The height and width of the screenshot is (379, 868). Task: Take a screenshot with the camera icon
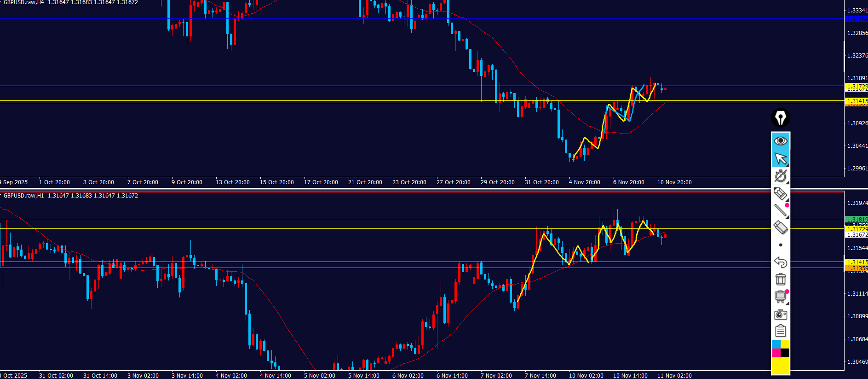coord(780,315)
